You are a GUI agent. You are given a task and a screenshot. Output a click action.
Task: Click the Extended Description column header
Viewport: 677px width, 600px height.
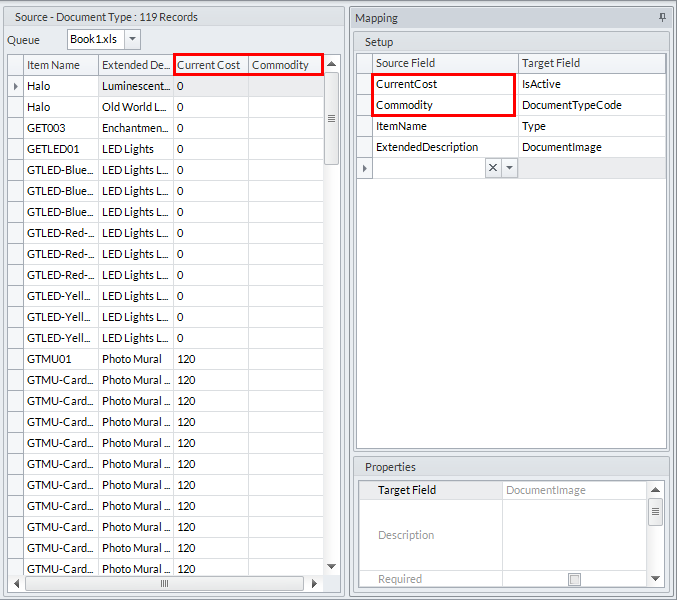135,65
